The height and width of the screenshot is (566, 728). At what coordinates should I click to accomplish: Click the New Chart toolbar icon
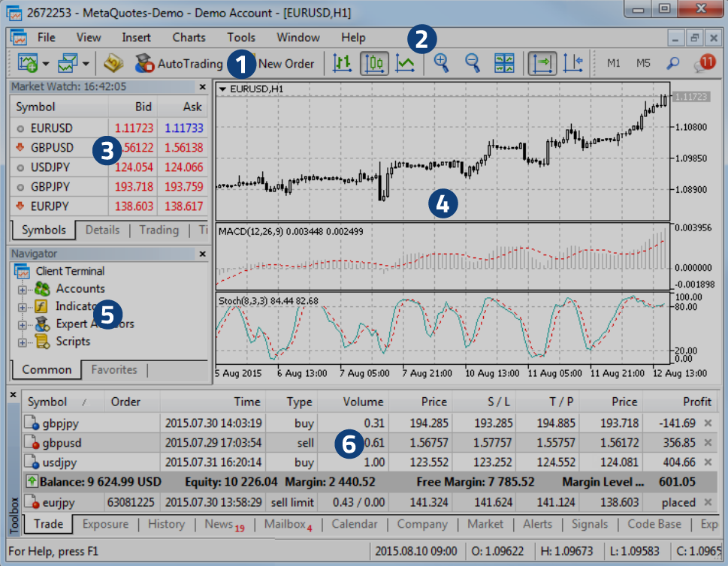(27, 63)
